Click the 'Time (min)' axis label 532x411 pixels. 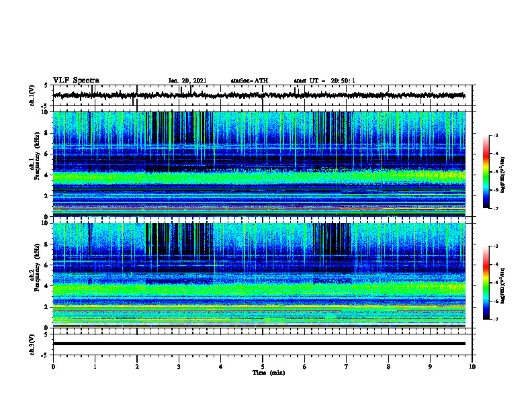[269, 373]
